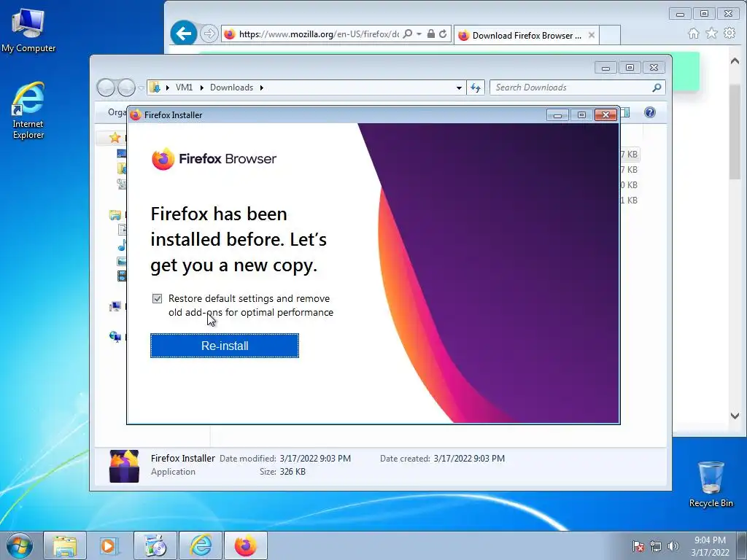The height and width of the screenshot is (560, 747).
Task: Switch to Internet Explorer in taskbar
Action: pyautogui.click(x=201, y=545)
